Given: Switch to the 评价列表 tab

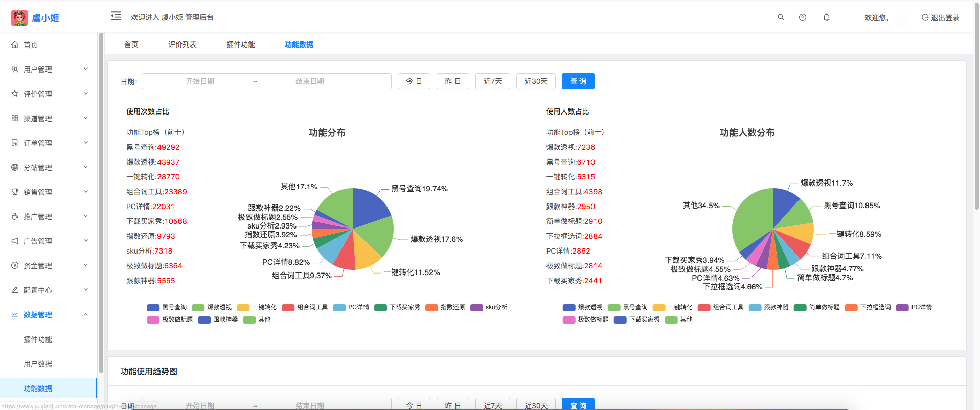Looking at the screenshot, I should pos(183,44).
